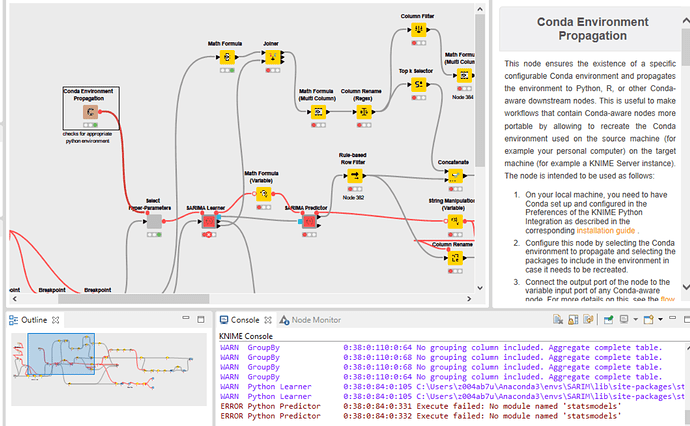Screen dimensions: 690x426
Task: Select the Conda Environment Propagation node
Action: click(x=91, y=112)
